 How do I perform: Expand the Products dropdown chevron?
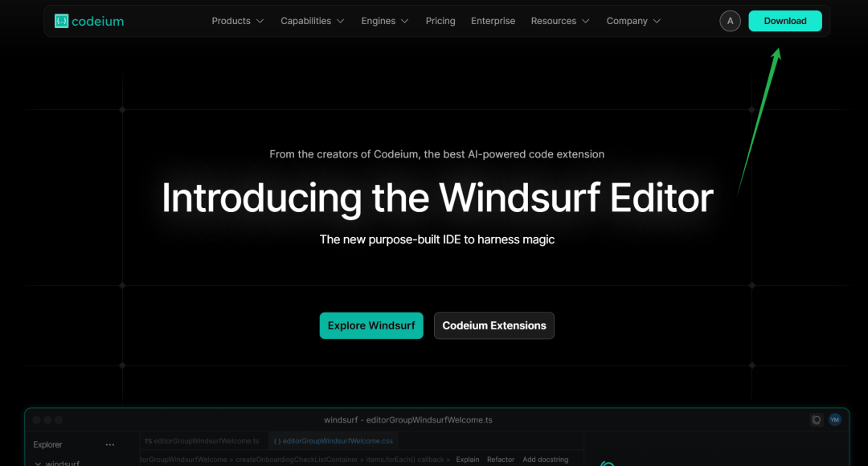(x=260, y=21)
